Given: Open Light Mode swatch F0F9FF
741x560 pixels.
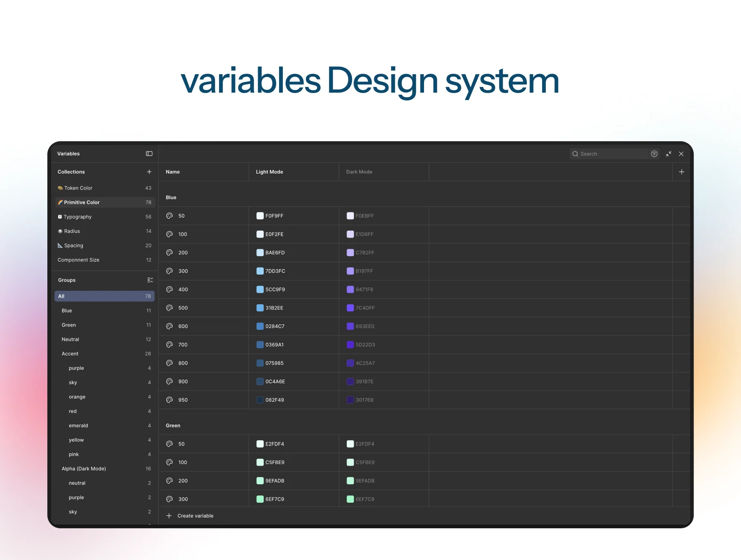Looking at the screenshot, I should point(260,216).
